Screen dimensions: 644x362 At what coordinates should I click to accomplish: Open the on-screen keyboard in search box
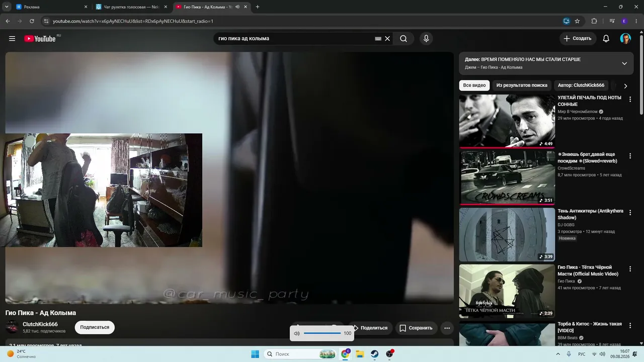click(378, 39)
